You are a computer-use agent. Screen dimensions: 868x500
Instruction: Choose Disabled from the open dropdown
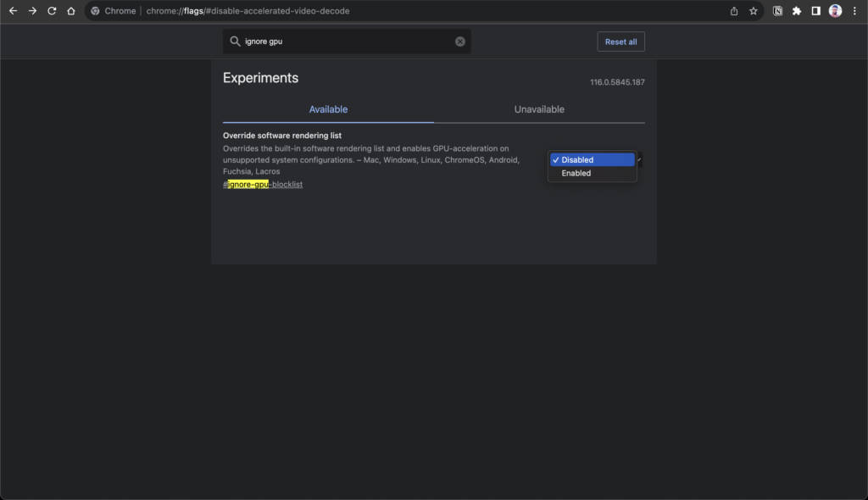[592, 159]
